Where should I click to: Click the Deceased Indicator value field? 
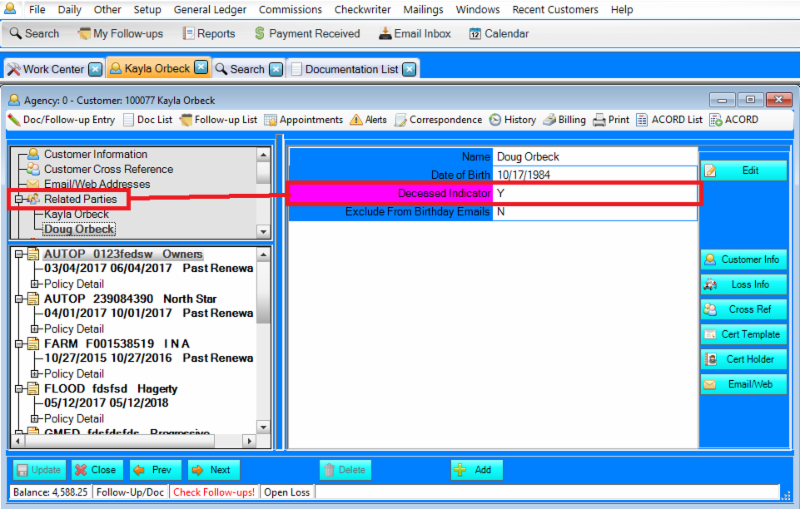pyautogui.click(x=594, y=193)
